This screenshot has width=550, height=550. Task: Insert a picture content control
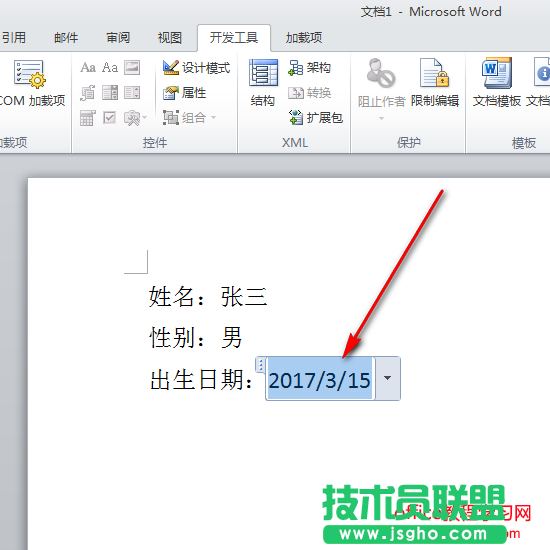[132, 67]
